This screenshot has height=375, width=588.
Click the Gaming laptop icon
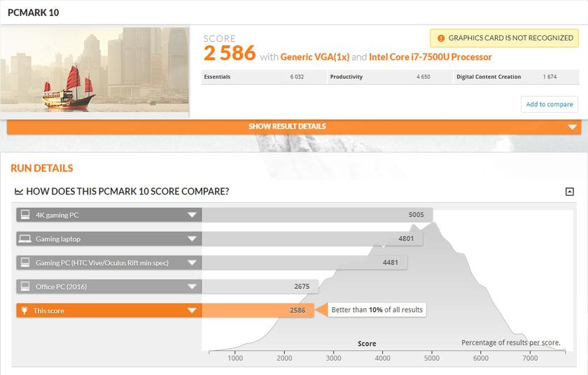[24, 239]
